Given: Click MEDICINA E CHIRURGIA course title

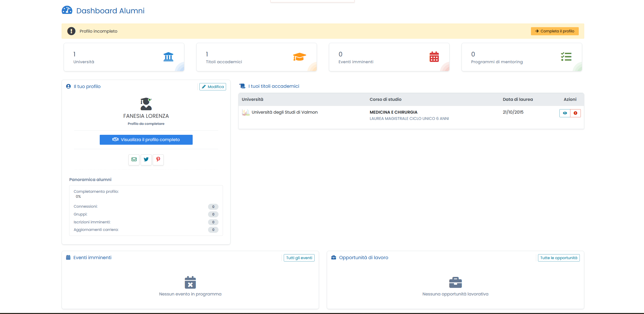Looking at the screenshot, I should point(393,112).
